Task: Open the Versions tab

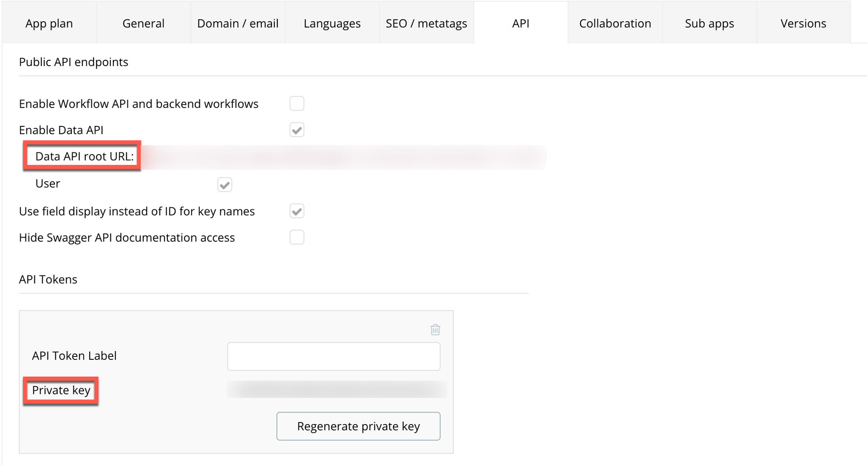Action: pyautogui.click(x=803, y=23)
